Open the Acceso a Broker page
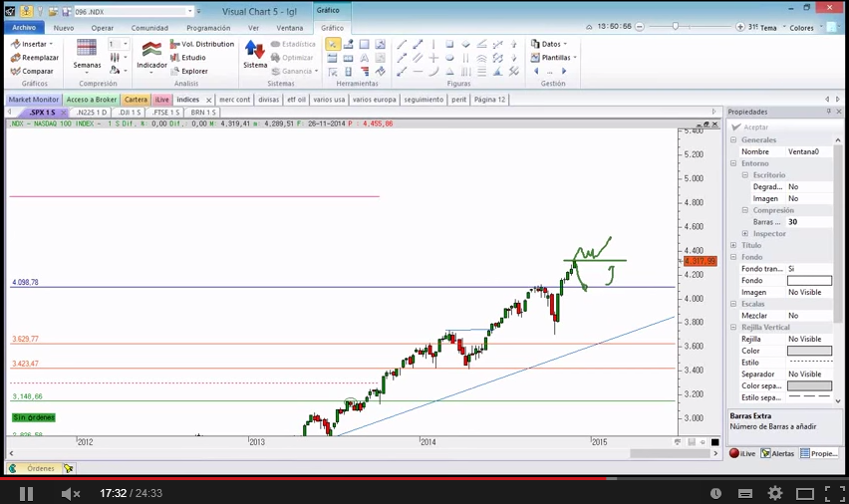849x504 pixels. click(92, 100)
